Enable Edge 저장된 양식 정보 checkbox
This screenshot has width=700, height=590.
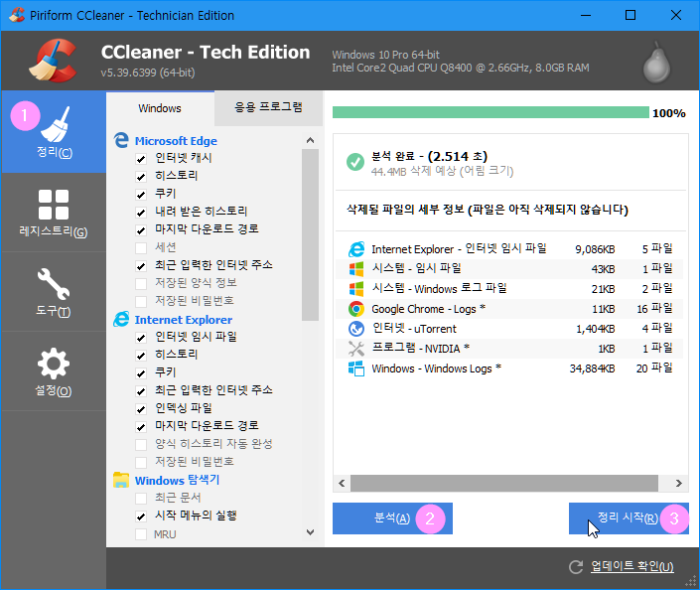pos(141,284)
